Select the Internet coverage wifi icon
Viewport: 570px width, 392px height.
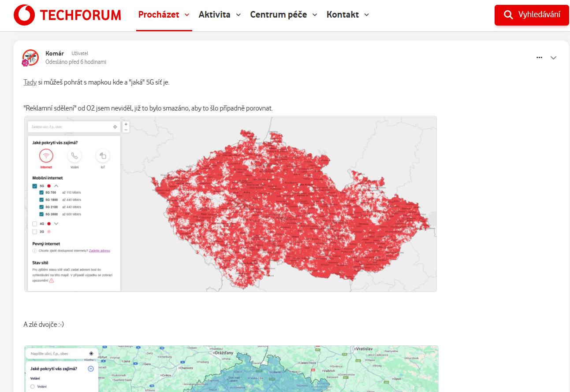[x=46, y=155]
